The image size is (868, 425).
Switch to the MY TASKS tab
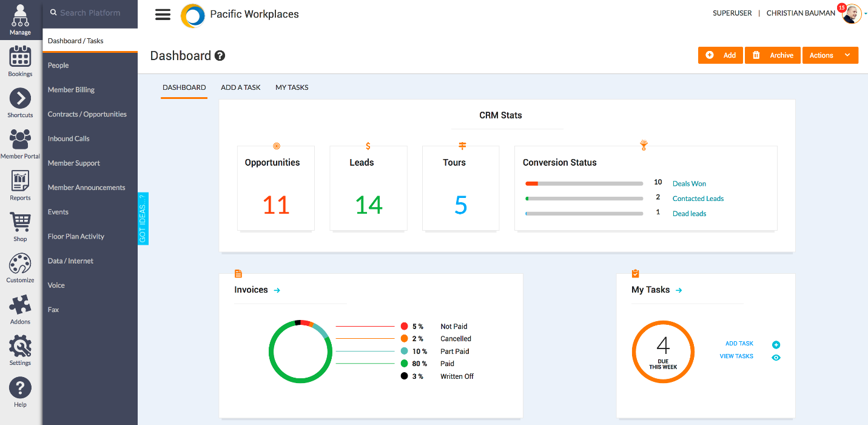(x=292, y=87)
